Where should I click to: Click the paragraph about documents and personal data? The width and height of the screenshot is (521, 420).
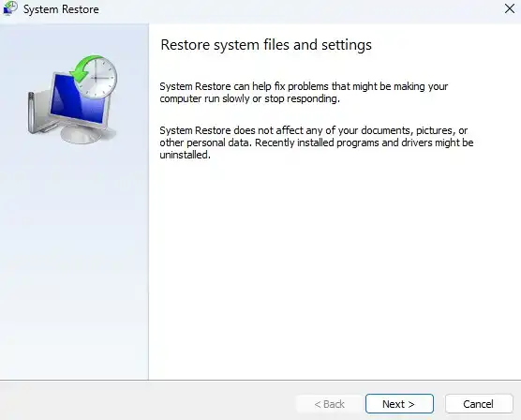317,142
